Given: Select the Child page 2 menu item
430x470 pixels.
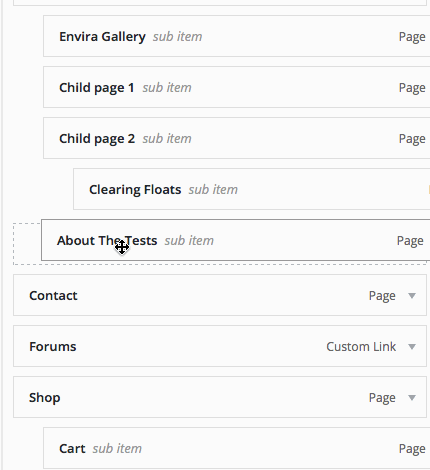Looking at the screenshot, I should point(237,138).
